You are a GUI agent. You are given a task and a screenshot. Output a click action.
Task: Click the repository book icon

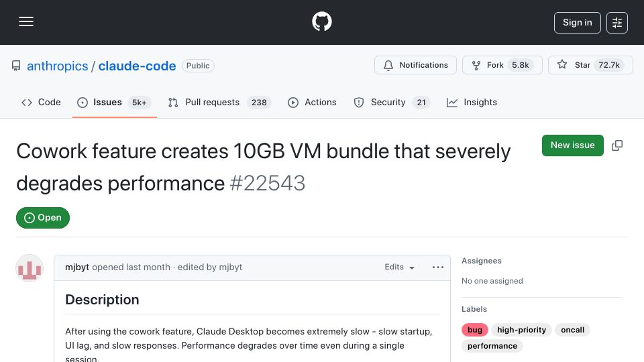point(16,66)
